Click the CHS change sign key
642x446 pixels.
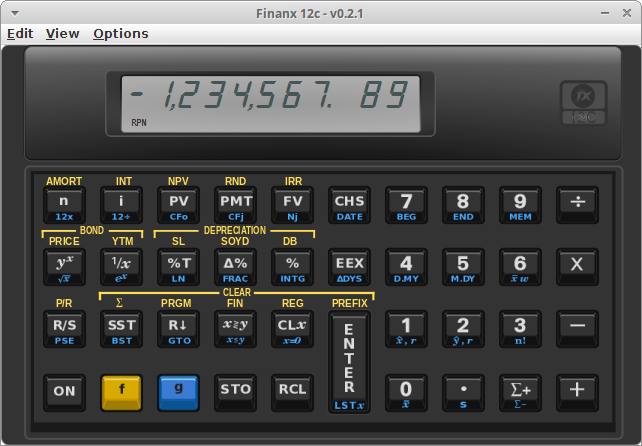(x=349, y=205)
